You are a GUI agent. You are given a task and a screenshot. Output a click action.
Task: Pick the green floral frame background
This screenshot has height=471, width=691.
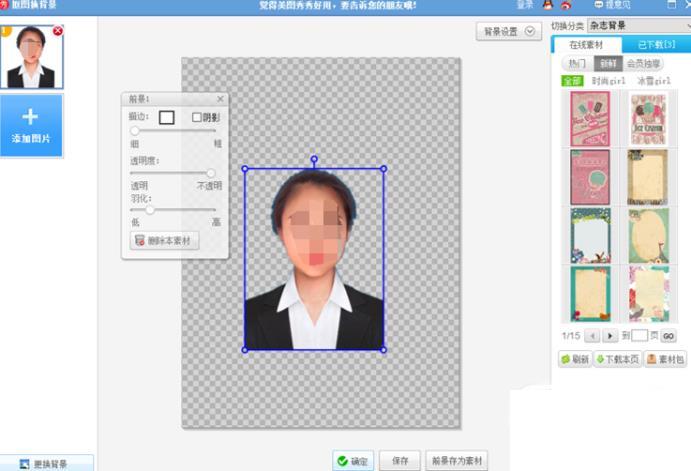(591, 236)
